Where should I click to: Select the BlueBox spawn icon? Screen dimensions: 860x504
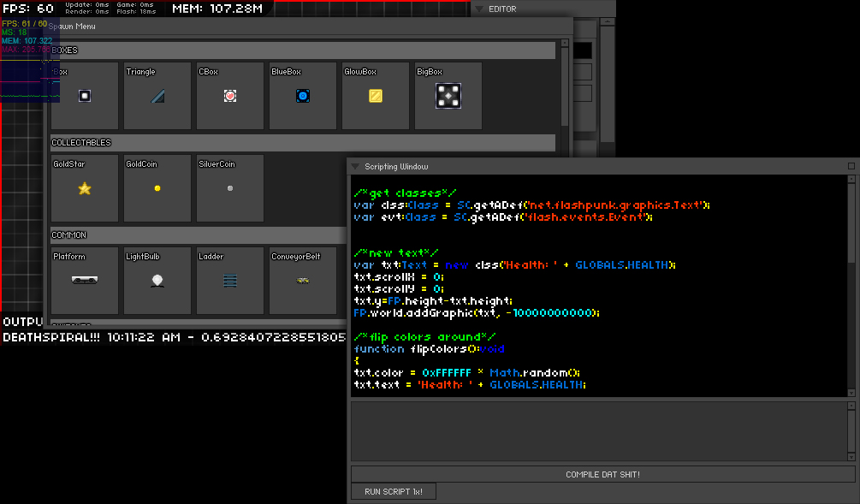tap(302, 96)
